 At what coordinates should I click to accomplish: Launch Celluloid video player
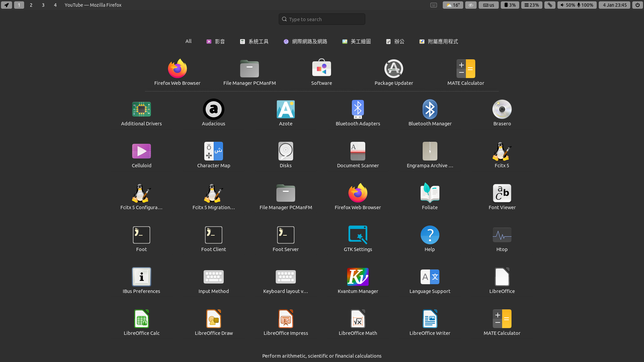(x=142, y=155)
